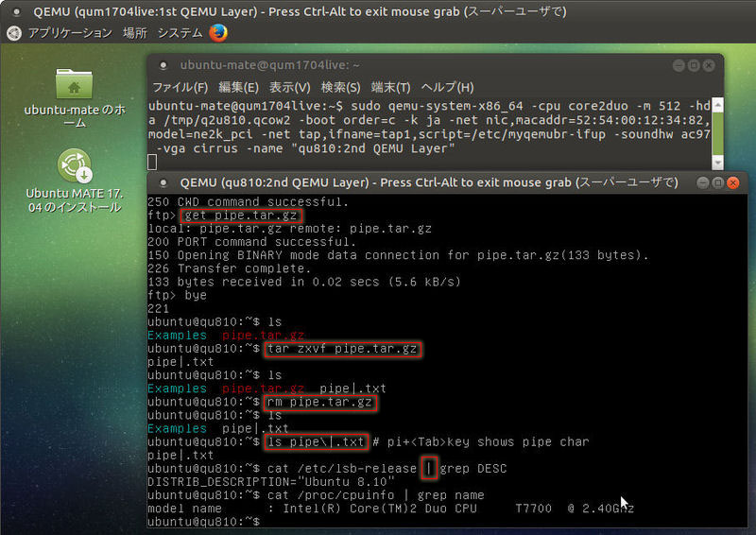The image size is (756, 535).
Task: Open terminal 編集(E) menu
Action: pyautogui.click(x=239, y=87)
